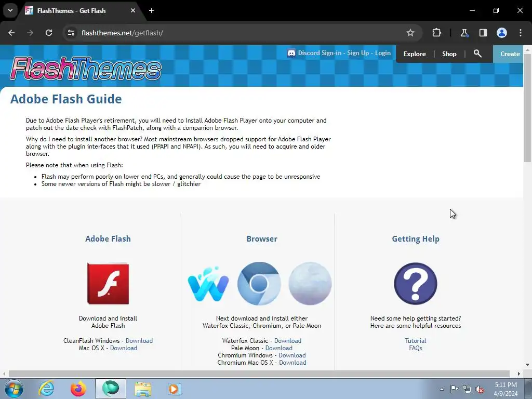Image resolution: width=532 pixels, height=399 pixels.
Task: Click the site search magnifier icon
Action: [478, 54]
